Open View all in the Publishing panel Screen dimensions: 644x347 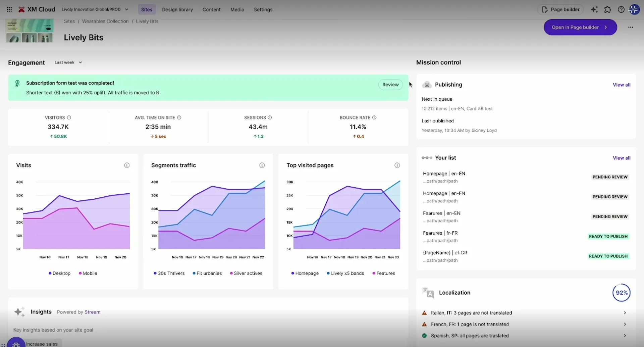coord(621,85)
